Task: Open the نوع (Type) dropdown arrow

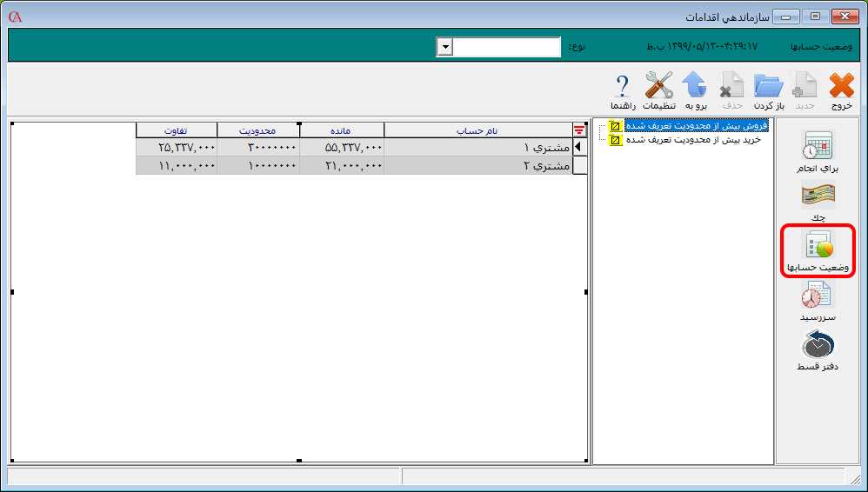Action: click(x=444, y=47)
